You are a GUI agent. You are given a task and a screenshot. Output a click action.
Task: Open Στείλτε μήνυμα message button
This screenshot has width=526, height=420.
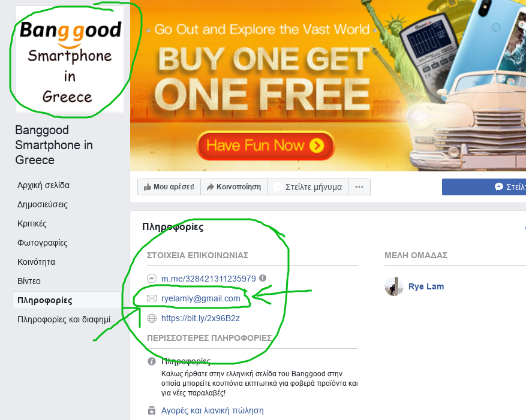point(308,187)
